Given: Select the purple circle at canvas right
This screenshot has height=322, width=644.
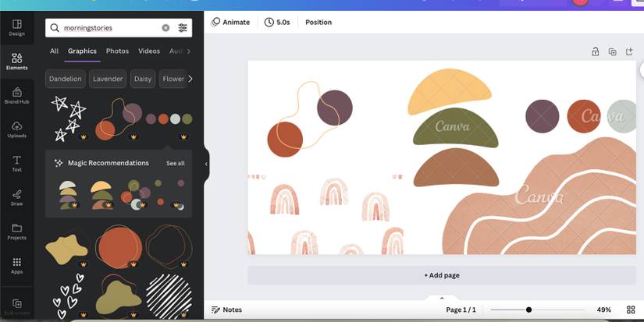Looking at the screenshot, I should [x=543, y=116].
